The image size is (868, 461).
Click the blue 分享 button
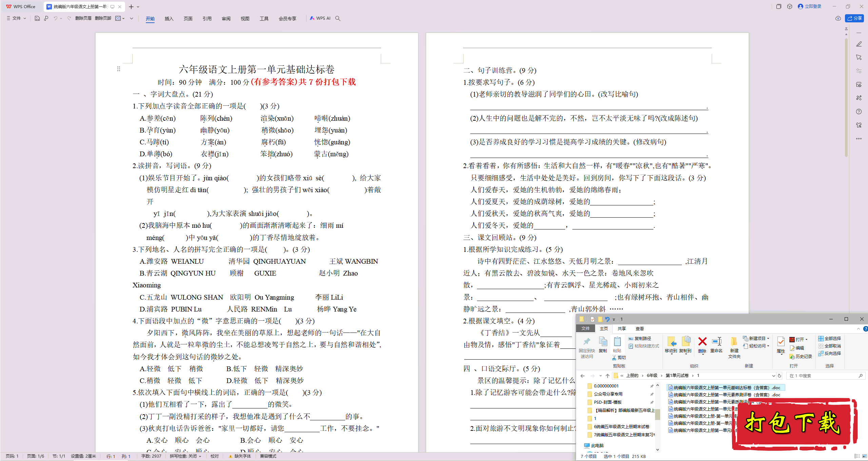coord(854,18)
